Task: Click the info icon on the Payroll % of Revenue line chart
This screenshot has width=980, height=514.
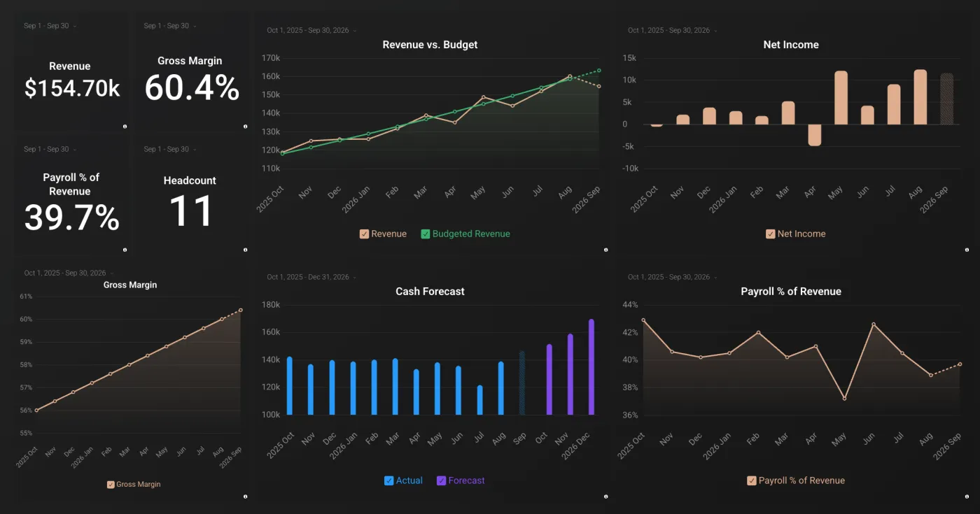Action: (x=967, y=497)
